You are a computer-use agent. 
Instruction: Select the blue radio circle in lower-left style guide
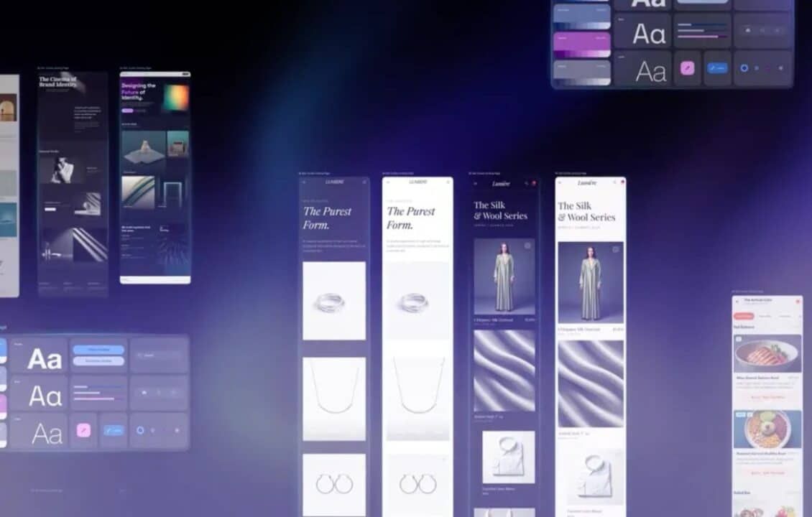pyautogui.click(x=140, y=430)
